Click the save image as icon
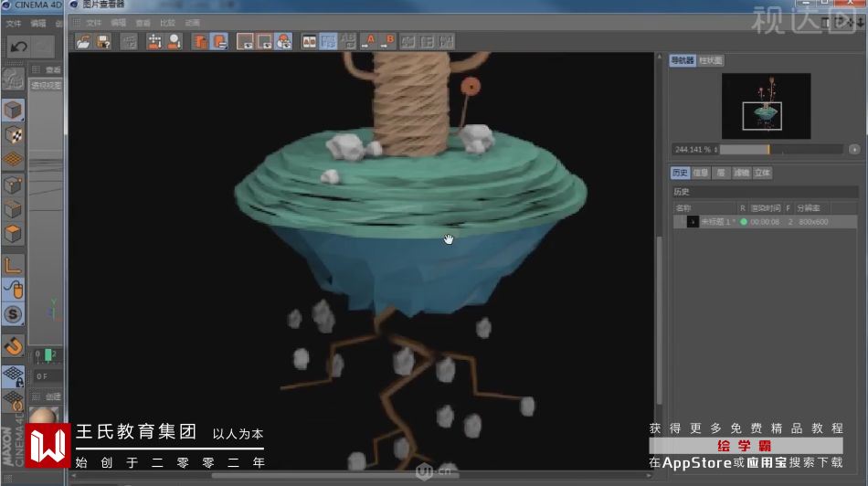This screenshot has height=486, width=868. tap(104, 41)
